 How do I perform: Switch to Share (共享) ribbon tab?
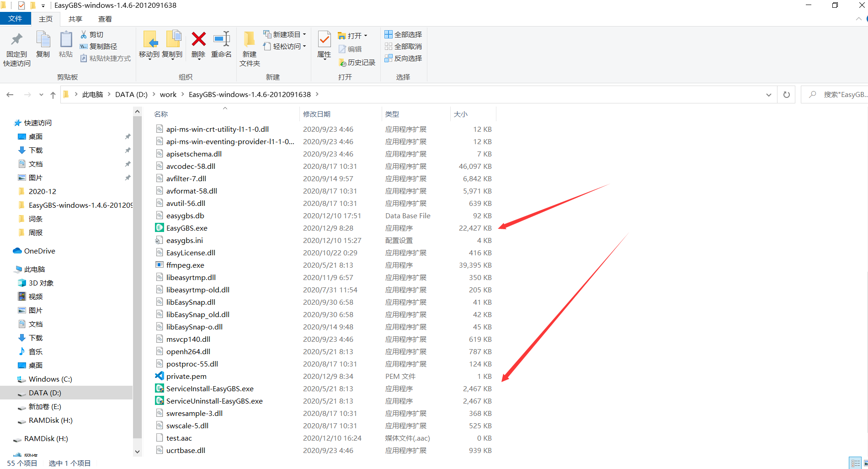click(75, 19)
